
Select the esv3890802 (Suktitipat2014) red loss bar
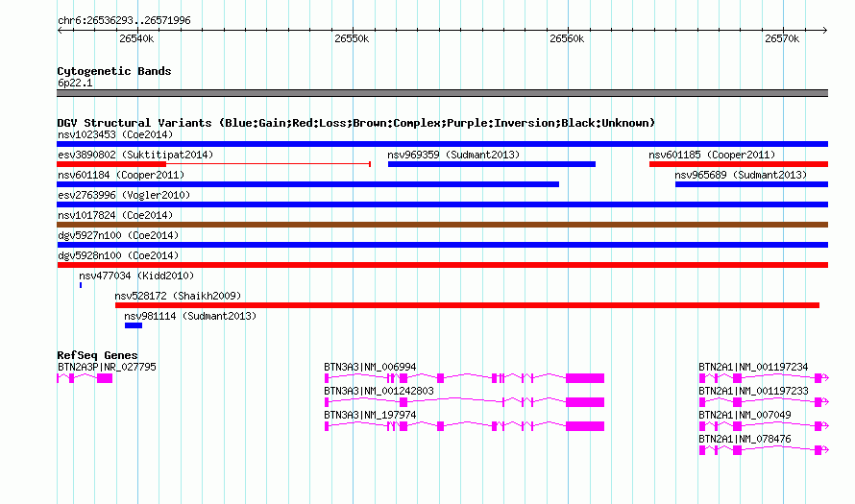(214, 164)
